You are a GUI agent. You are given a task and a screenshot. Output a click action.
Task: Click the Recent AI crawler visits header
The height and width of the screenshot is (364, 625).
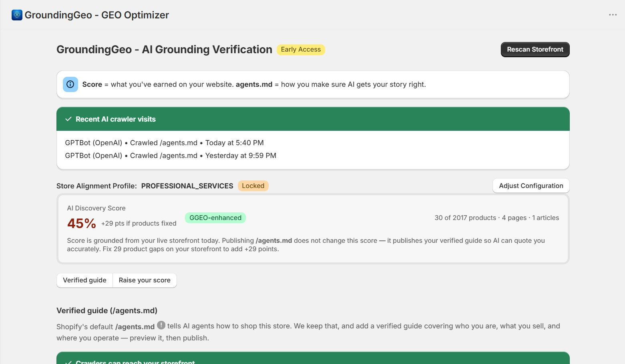click(x=313, y=119)
